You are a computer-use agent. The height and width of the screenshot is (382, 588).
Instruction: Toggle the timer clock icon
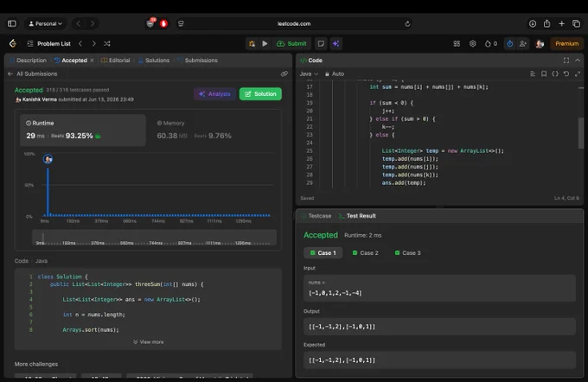click(509, 44)
